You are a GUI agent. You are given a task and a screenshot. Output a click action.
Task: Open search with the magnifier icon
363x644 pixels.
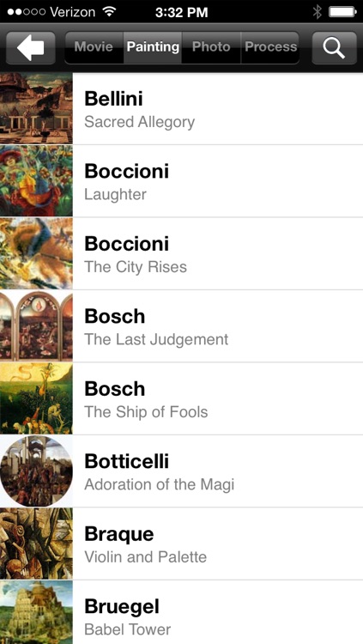pyautogui.click(x=334, y=47)
